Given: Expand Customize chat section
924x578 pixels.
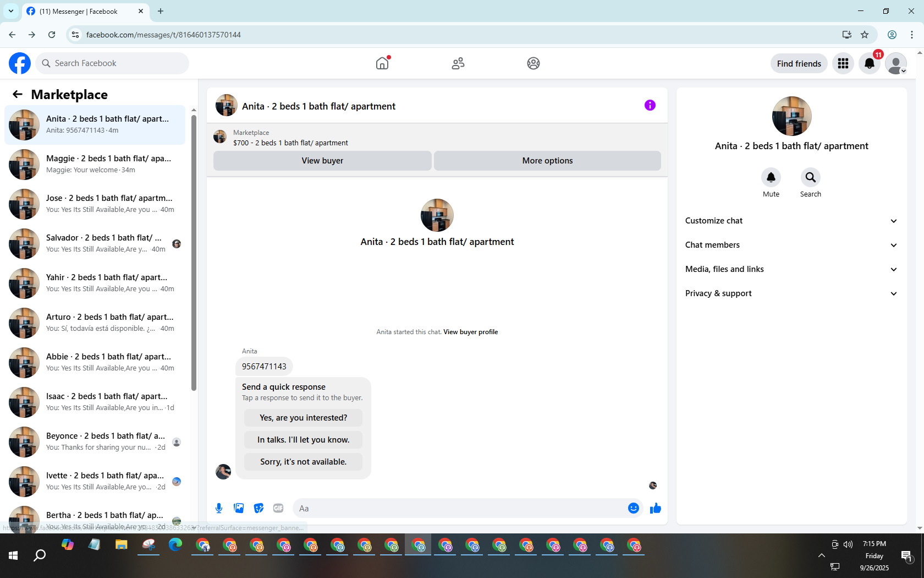Looking at the screenshot, I should coord(791,221).
